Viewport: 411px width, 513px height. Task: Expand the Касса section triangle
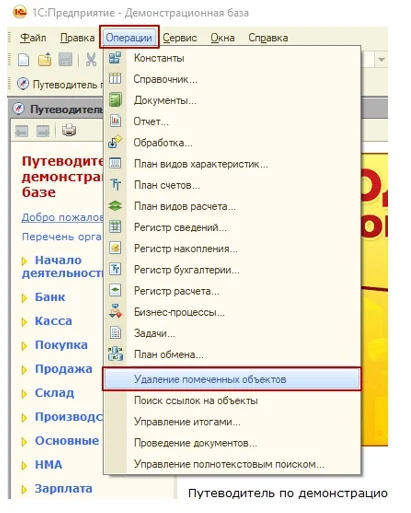click(24, 322)
